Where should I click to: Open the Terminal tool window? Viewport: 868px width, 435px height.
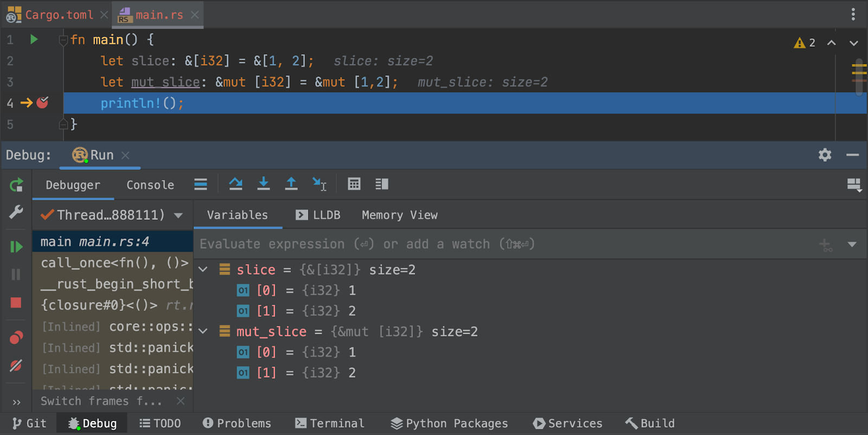329,424
